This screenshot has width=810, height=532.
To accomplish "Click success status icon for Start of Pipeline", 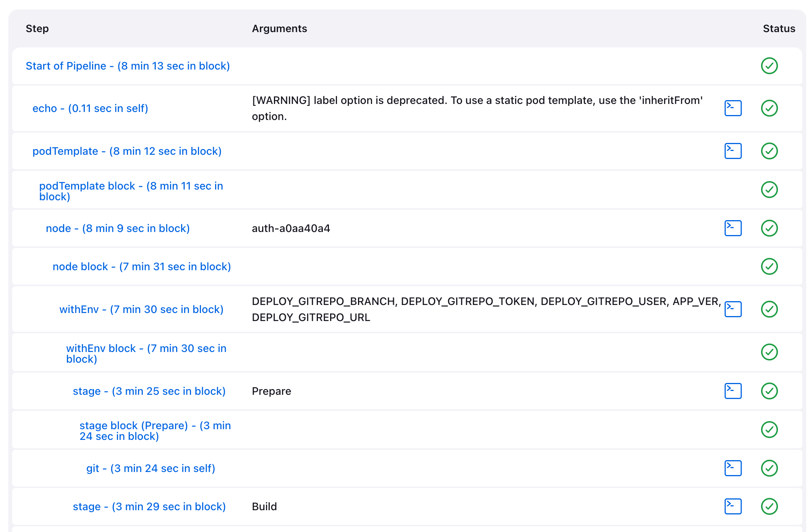I will (x=769, y=66).
